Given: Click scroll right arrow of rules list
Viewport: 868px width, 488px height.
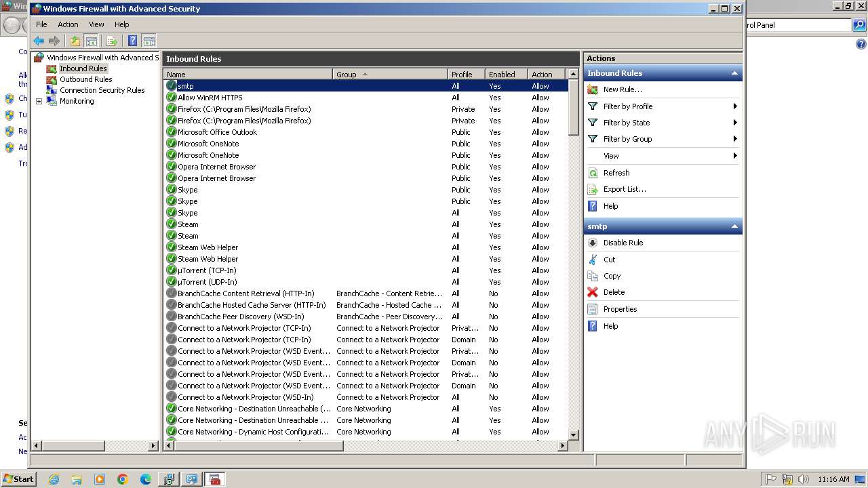Looking at the screenshot, I should (x=562, y=446).
